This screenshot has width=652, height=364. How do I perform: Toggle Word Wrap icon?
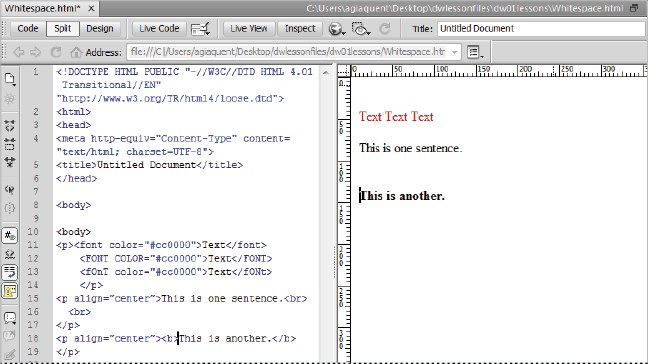point(10,272)
